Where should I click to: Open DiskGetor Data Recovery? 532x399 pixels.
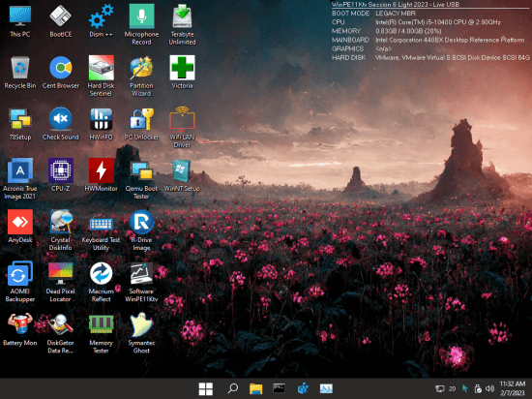[60, 333]
